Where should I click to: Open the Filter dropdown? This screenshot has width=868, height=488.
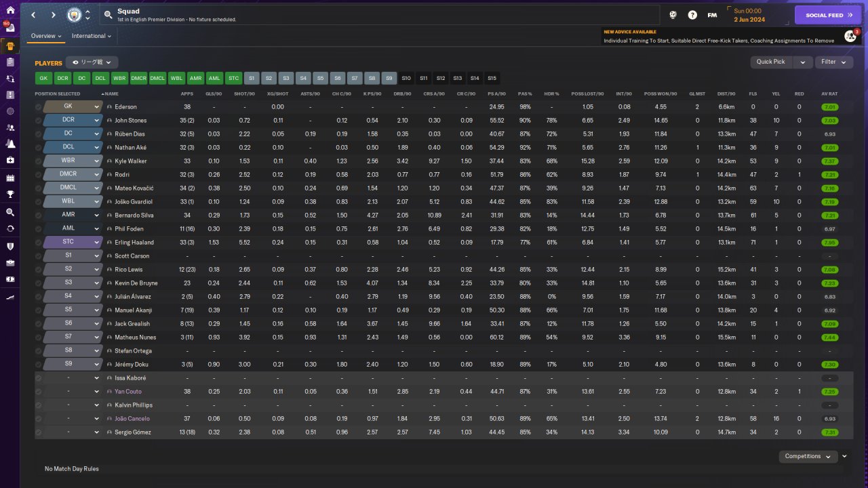(833, 62)
